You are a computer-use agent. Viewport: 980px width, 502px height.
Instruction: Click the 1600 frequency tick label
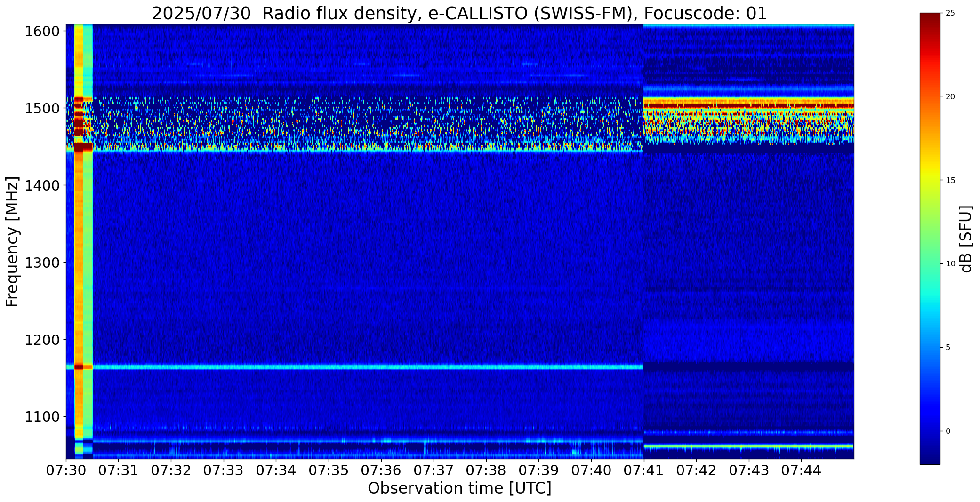pos(42,32)
